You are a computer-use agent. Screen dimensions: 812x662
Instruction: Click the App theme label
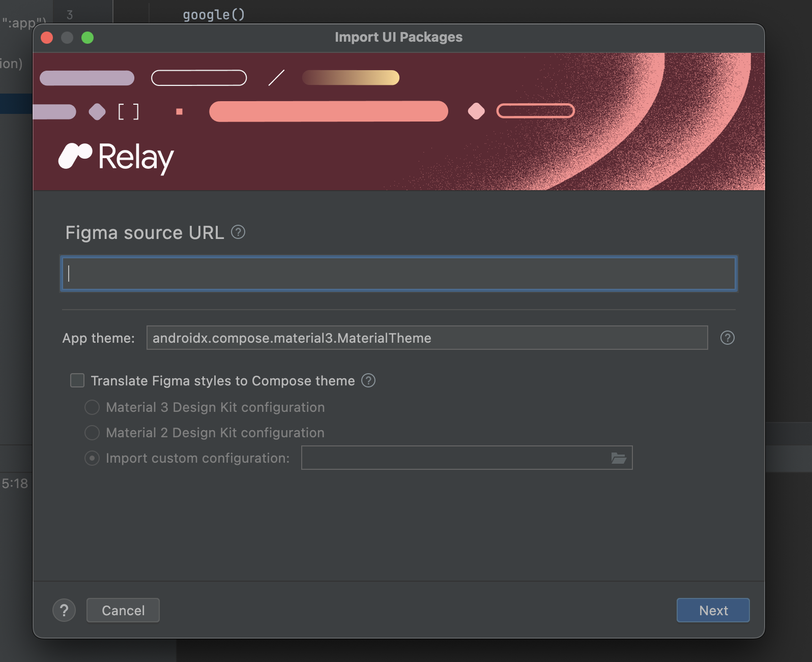(99, 338)
